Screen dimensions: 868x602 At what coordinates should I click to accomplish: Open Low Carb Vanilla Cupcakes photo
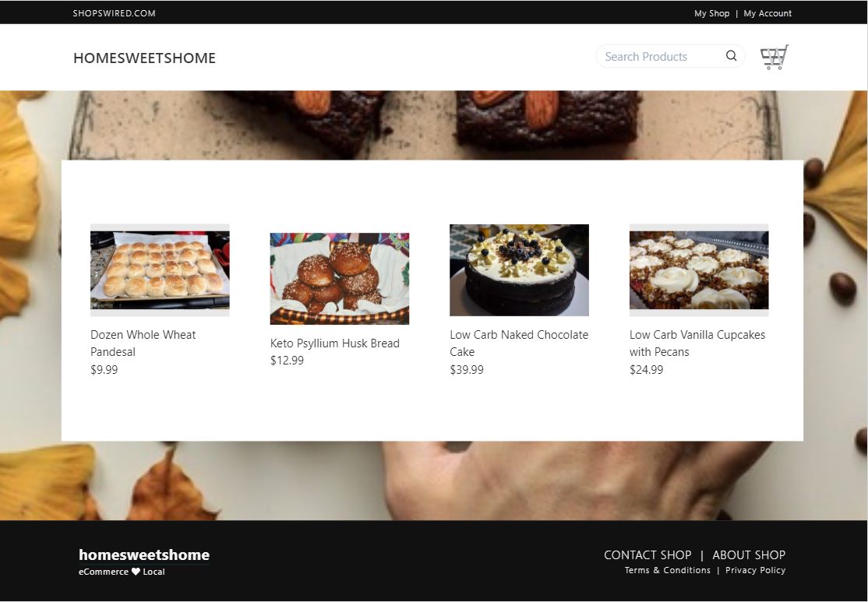coord(699,270)
